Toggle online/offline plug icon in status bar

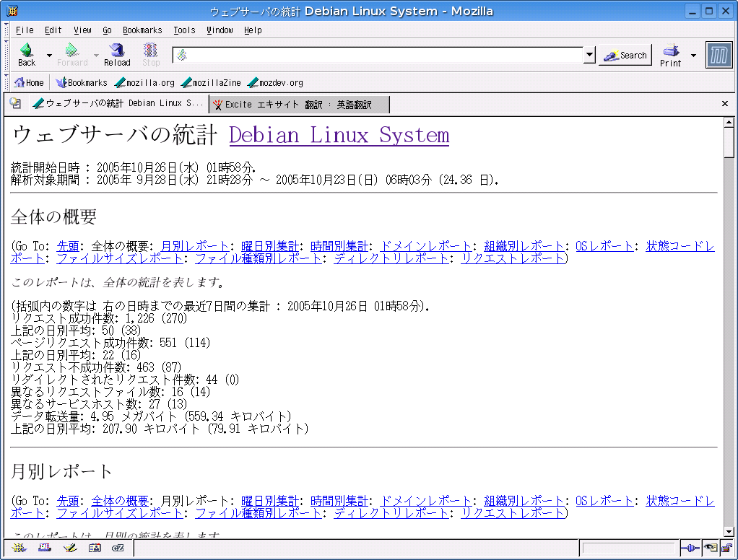[x=690, y=548]
